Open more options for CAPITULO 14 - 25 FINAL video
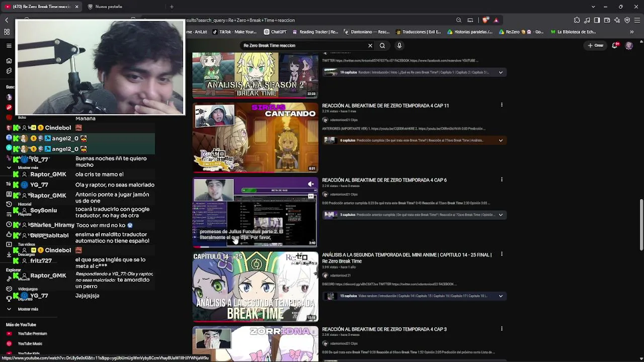The image size is (644, 362). pyautogui.click(x=502, y=254)
